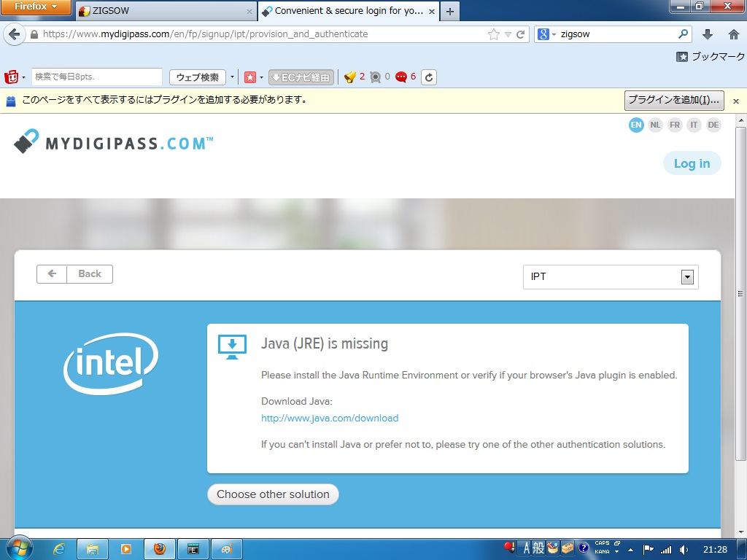
Task: Click the MYDIGIPASS.COM logo
Action: tap(113, 141)
